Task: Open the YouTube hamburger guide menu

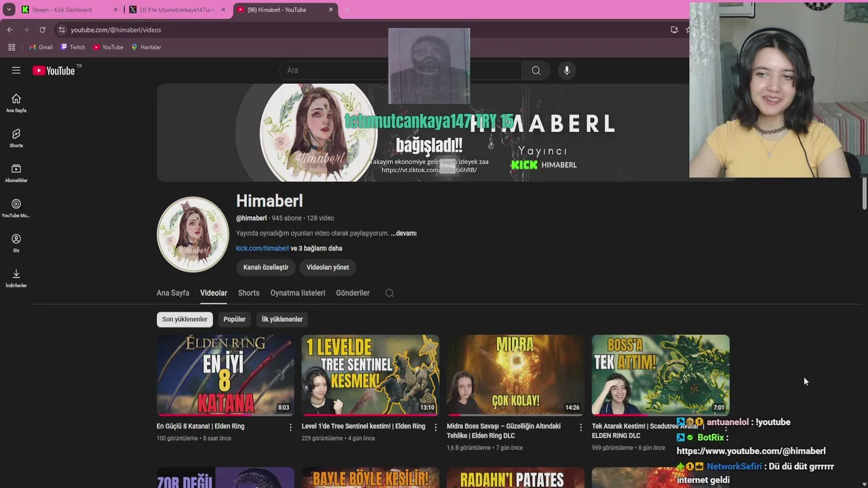Action: (16, 70)
